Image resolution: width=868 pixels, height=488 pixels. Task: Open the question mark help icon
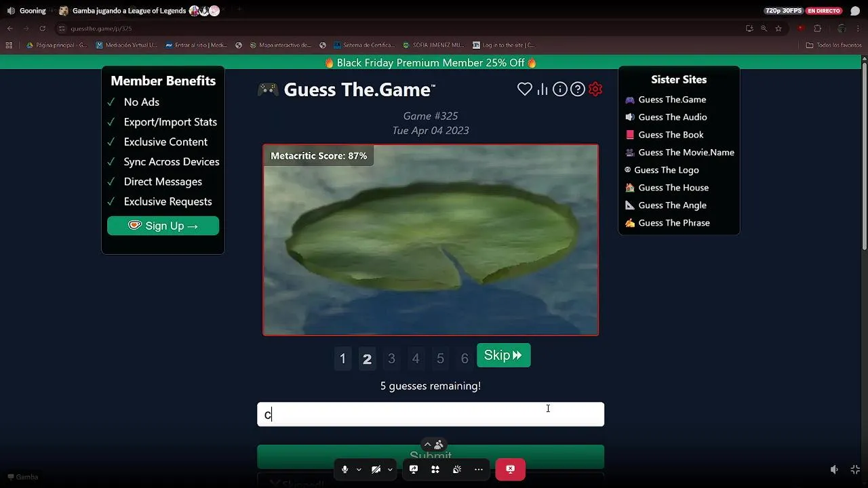click(x=578, y=89)
